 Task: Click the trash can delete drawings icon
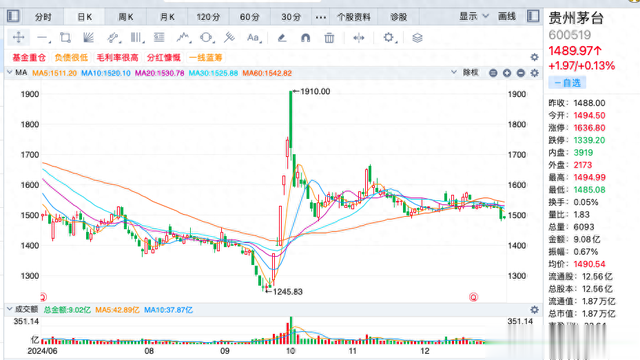pos(329,38)
